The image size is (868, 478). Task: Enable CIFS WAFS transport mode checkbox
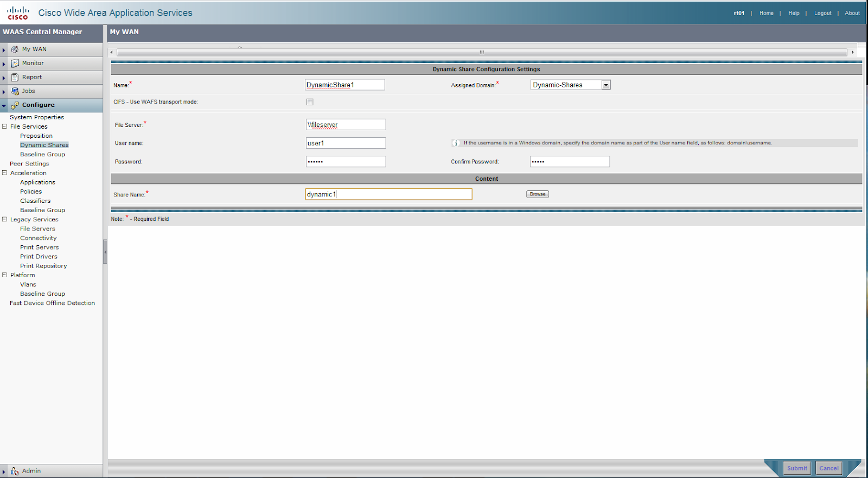(x=310, y=102)
